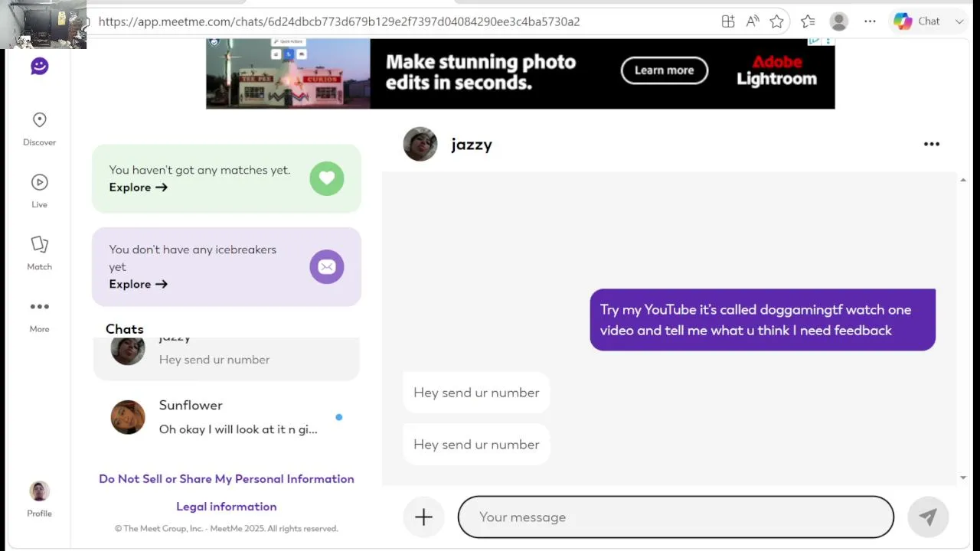The width and height of the screenshot is (980, 551).
Task: Click Explore link under icebreakers
Action: pyautogui.click(x=138, y=284)
